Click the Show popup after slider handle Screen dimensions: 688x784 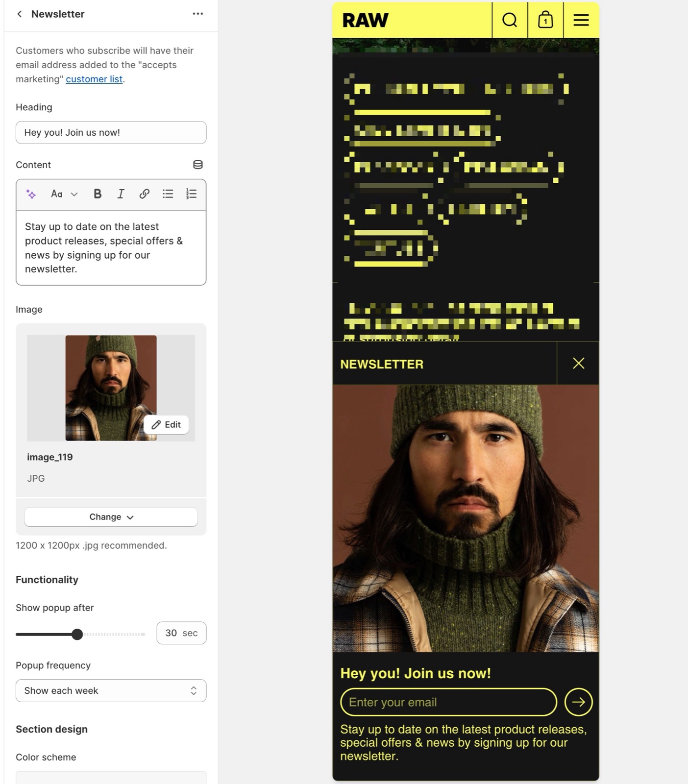click(77, 634)
